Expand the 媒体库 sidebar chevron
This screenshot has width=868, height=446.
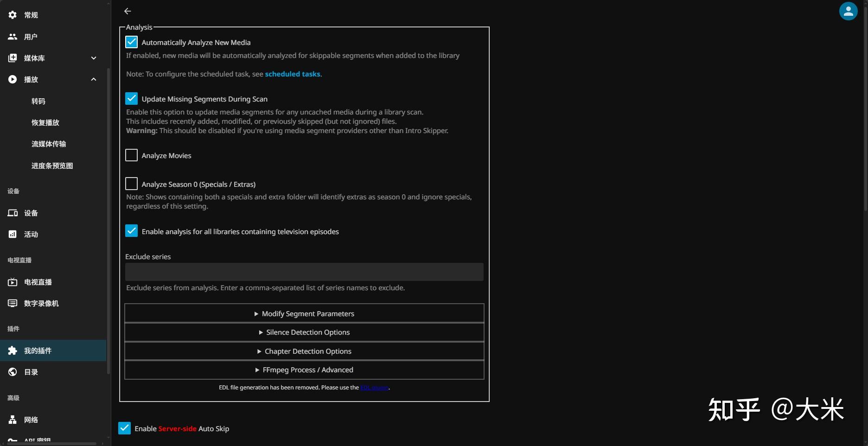pos(94,58)
